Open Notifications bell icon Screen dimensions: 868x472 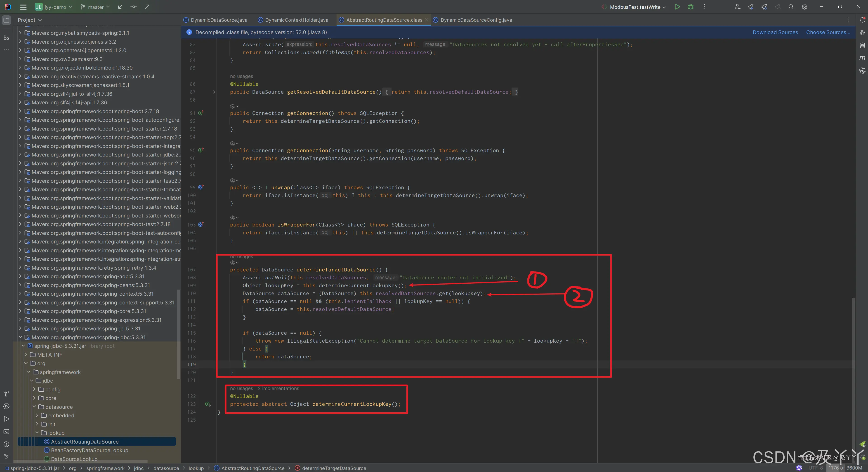click(862, 20)
